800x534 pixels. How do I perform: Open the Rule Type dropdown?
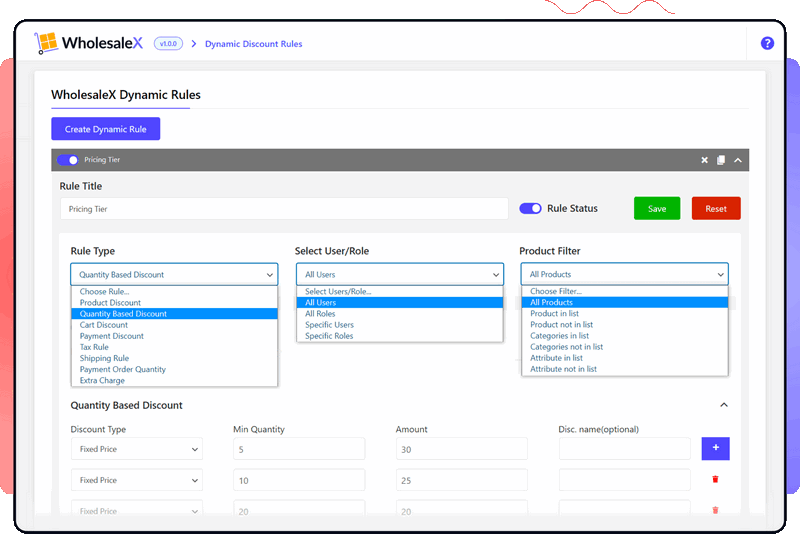(174, 274)
